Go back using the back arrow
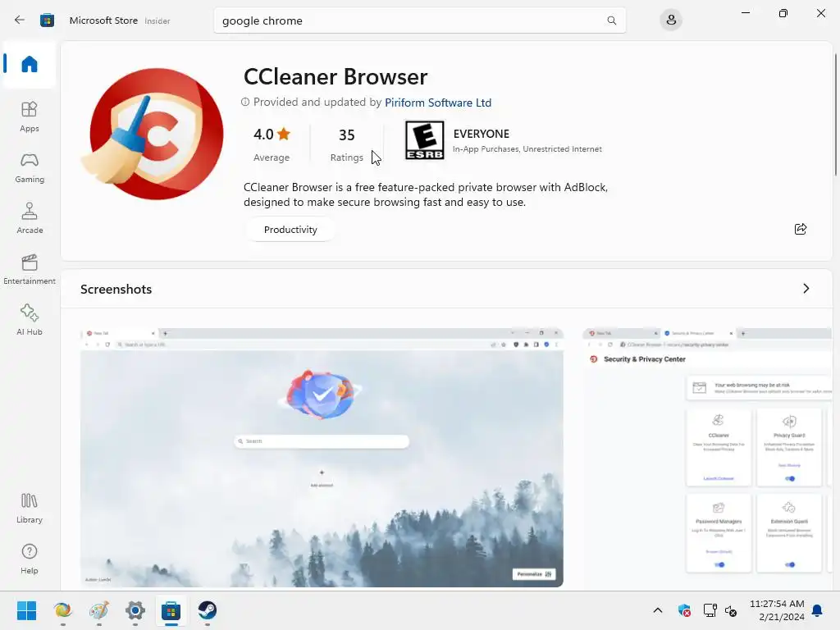 tap(20, 21)
